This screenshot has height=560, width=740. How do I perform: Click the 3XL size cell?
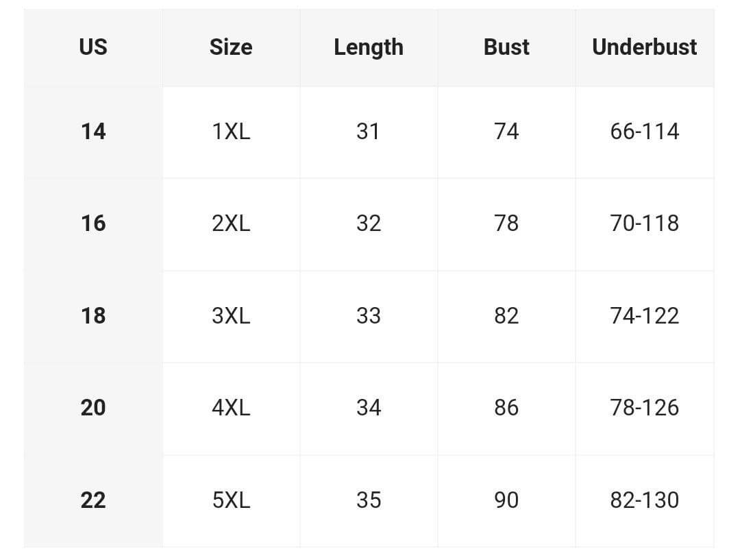pos(231,315)
